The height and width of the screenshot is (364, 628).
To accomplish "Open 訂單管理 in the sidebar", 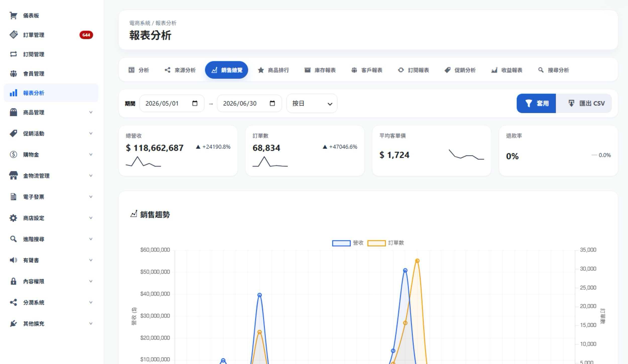I will point(51,35).
